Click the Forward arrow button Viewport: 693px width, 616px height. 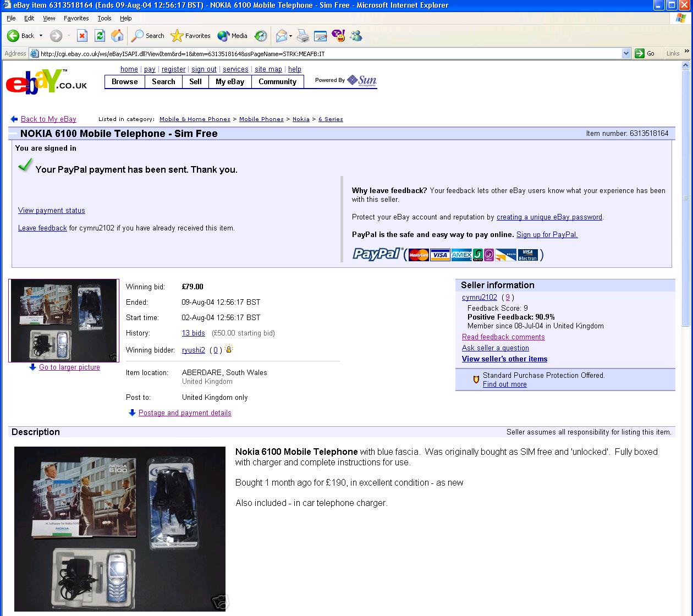point(56,36)
